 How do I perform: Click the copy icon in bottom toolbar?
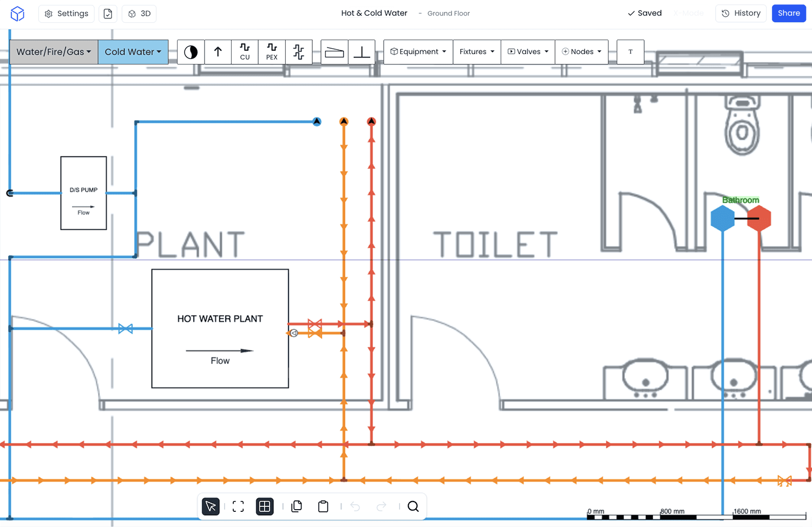(x=297, y=506)
